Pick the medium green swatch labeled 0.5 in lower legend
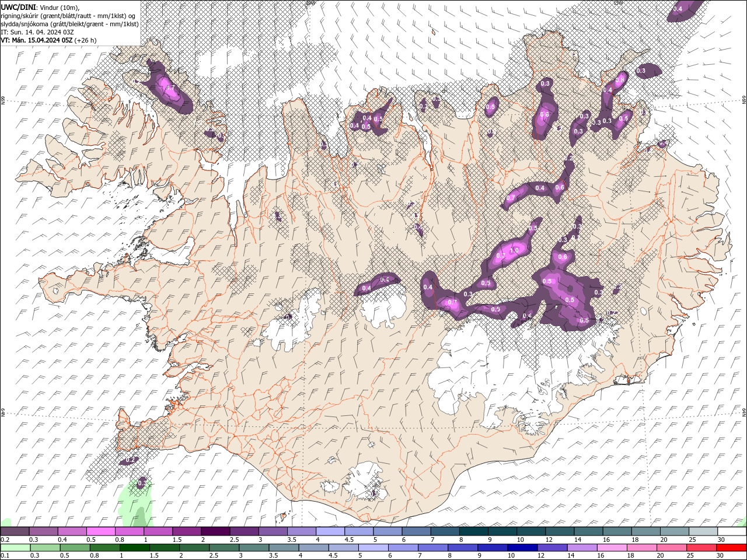 (75, 548)
